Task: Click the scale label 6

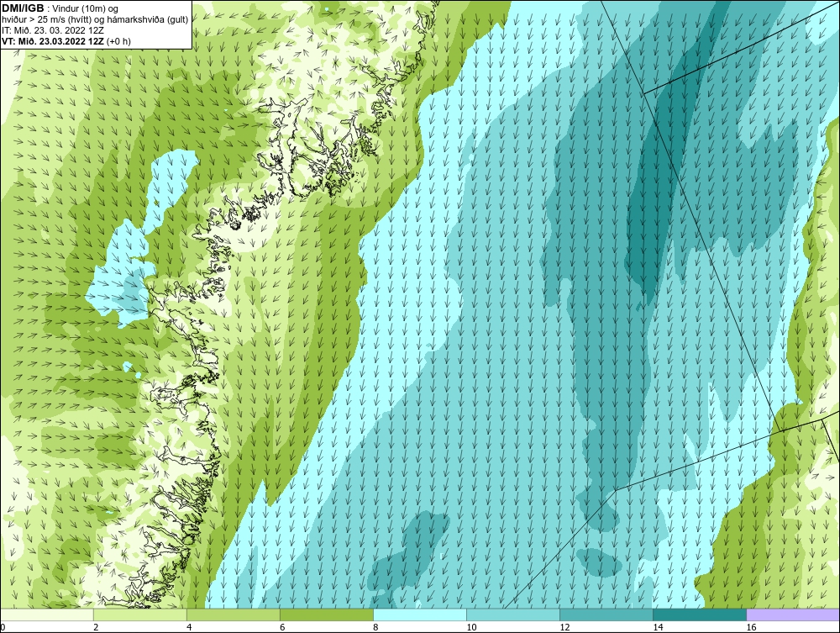Action: point(282,628)
